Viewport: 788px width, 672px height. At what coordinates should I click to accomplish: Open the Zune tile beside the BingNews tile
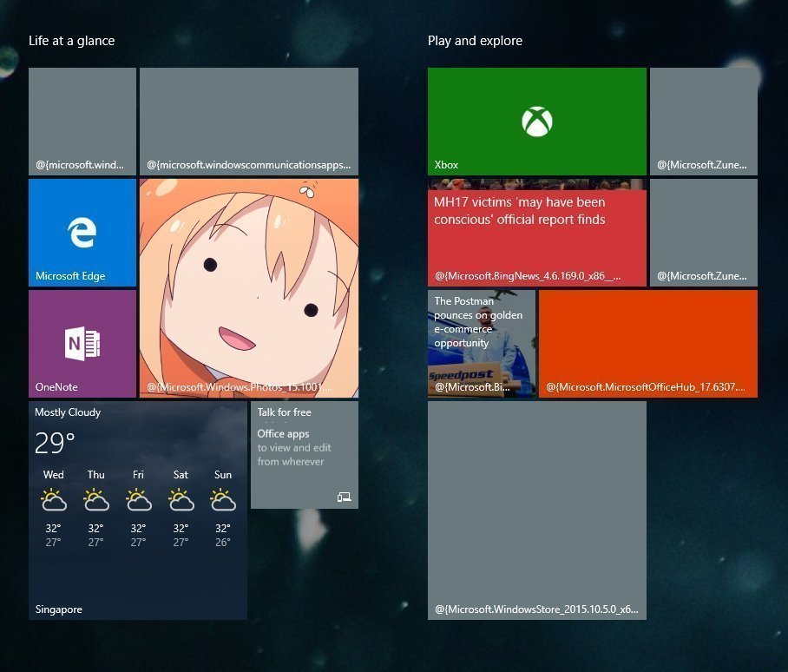[704, 233]
